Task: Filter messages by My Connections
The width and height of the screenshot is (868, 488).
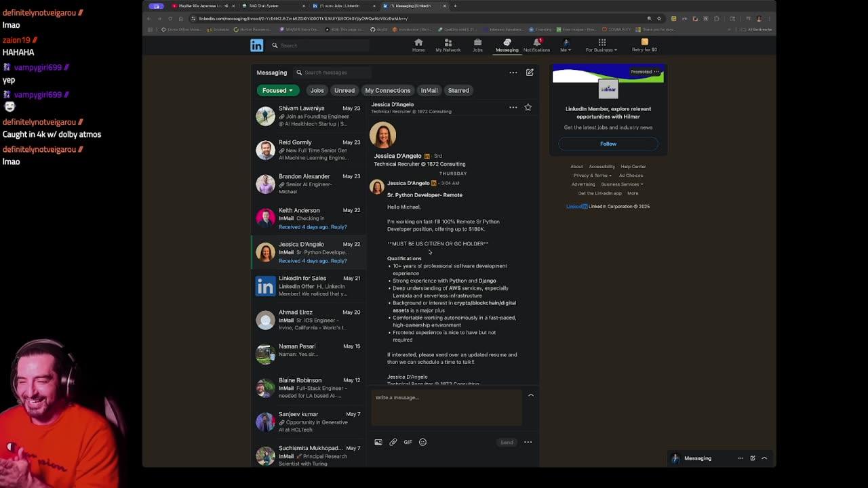Action: (x=388, y=90)
